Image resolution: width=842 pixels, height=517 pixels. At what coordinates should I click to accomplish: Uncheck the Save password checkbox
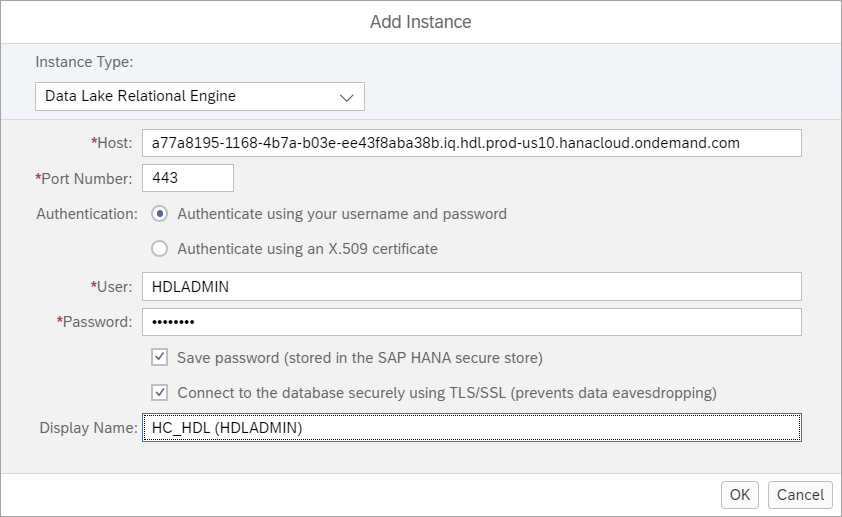159,357
